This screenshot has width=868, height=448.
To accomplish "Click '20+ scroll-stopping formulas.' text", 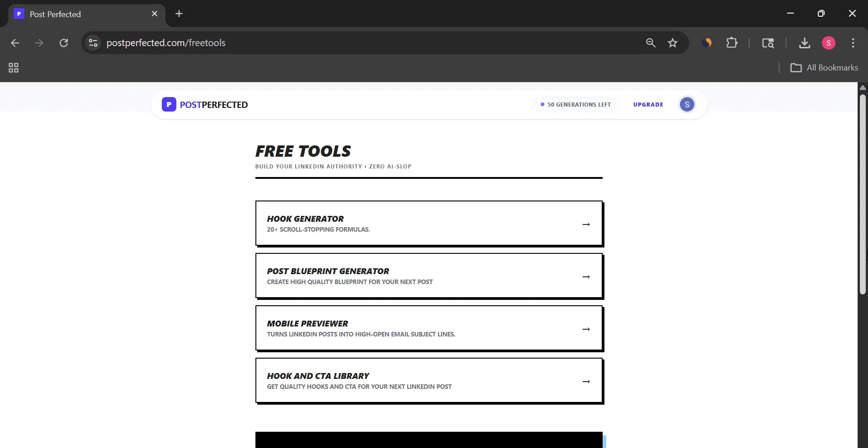I will [x=318, y=229].
